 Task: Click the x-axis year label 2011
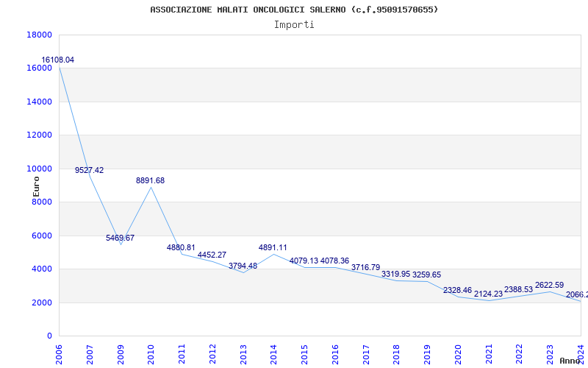click(182, 355)
